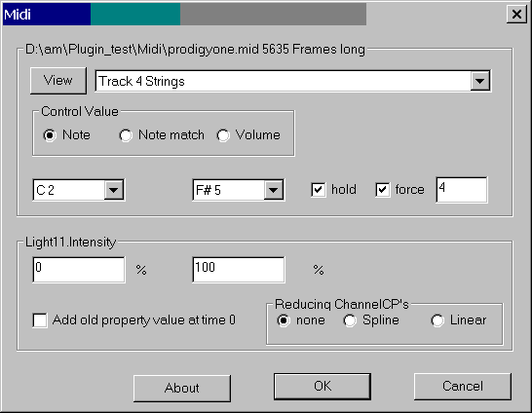
Task: Expand the F# 5 note dropdown
Action: [274, 190]
